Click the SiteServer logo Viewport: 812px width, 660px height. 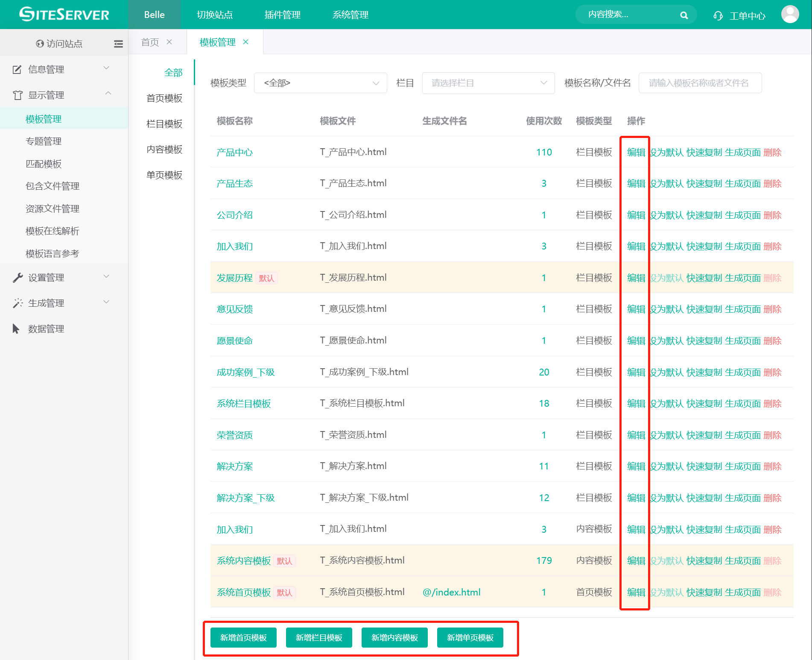click(x=64, y=15)
